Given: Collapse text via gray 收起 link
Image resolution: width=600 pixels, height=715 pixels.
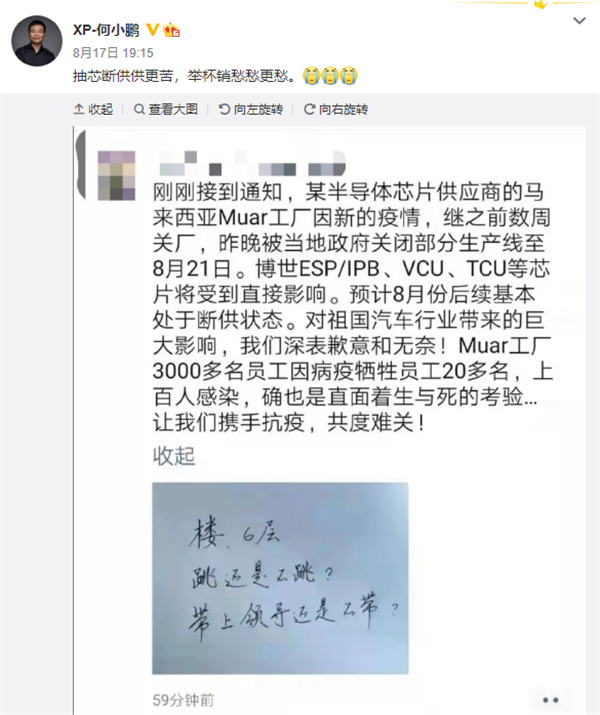Looking at the screenshot, I should [174, 456].
